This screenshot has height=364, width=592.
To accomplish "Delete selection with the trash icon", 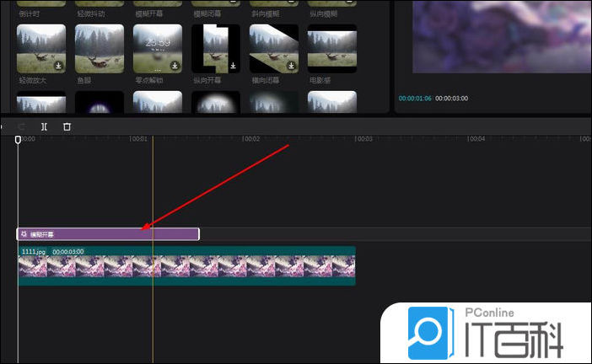I will click(x=67, y=126).
